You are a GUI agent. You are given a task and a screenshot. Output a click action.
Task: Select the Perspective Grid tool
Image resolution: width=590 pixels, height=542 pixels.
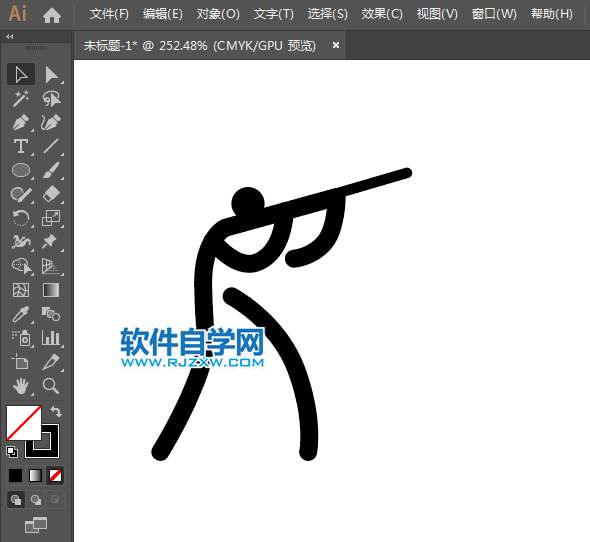[x=51, y=266]
